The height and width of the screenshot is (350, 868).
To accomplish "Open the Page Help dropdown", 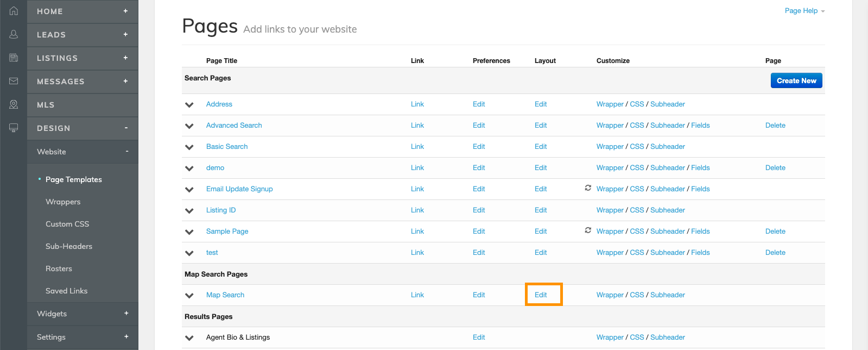I will [804, 11].
